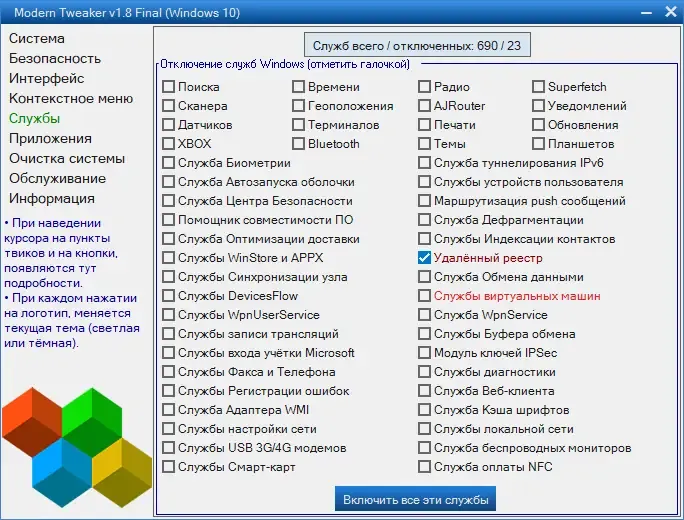Tick Службы виртуальных машин checkbox

(424, 296)
